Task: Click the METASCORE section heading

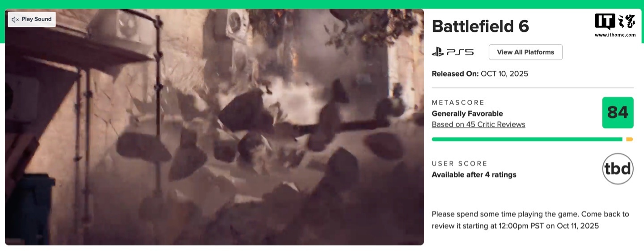Action: (x=458, y=102)
